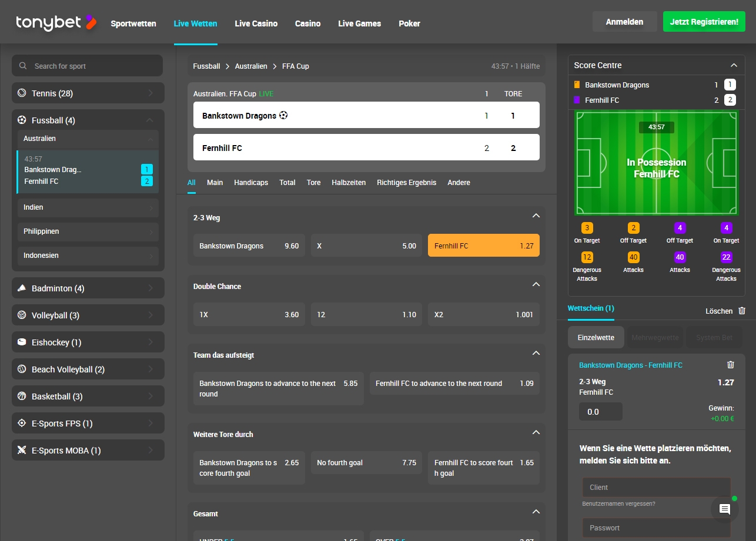Open the live chat bubble icon
756x541 pixels.
(723, 509)
